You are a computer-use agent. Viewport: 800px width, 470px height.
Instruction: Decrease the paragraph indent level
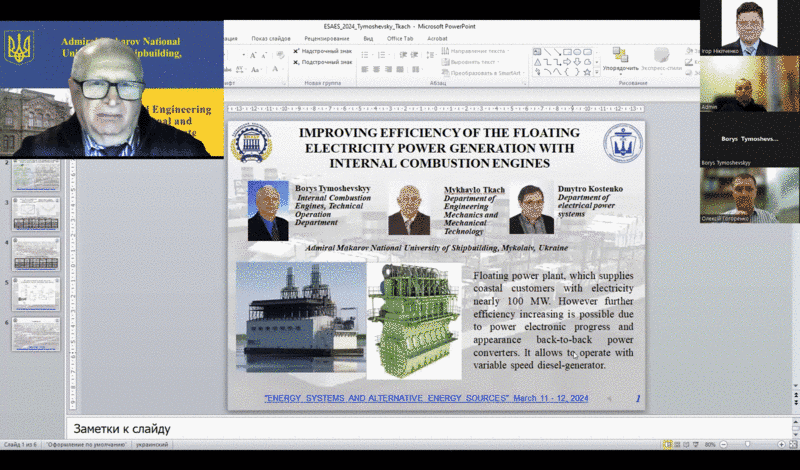[404, 55]
